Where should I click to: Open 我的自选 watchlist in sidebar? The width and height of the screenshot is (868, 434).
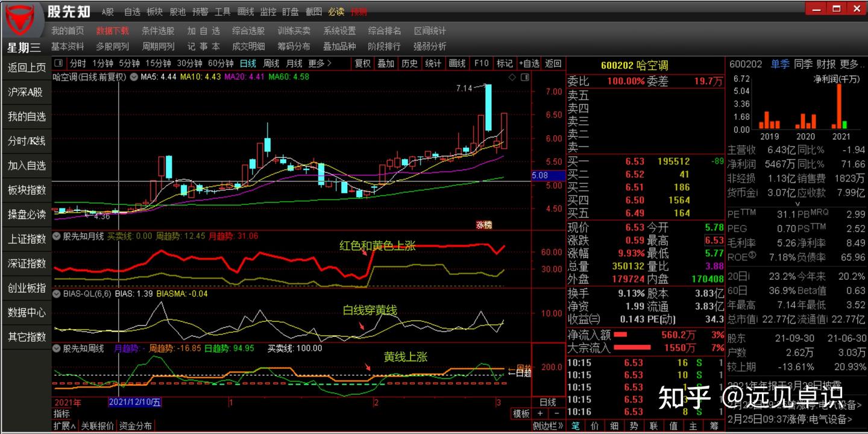27,117
